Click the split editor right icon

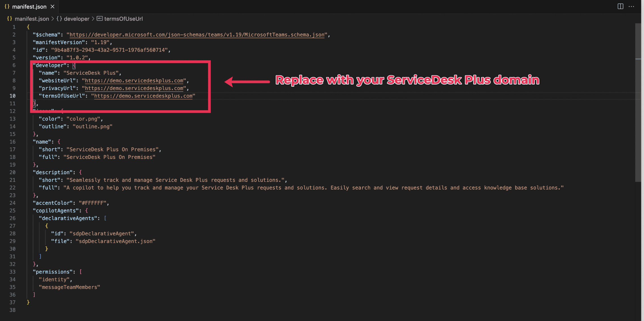click(620, 7)
